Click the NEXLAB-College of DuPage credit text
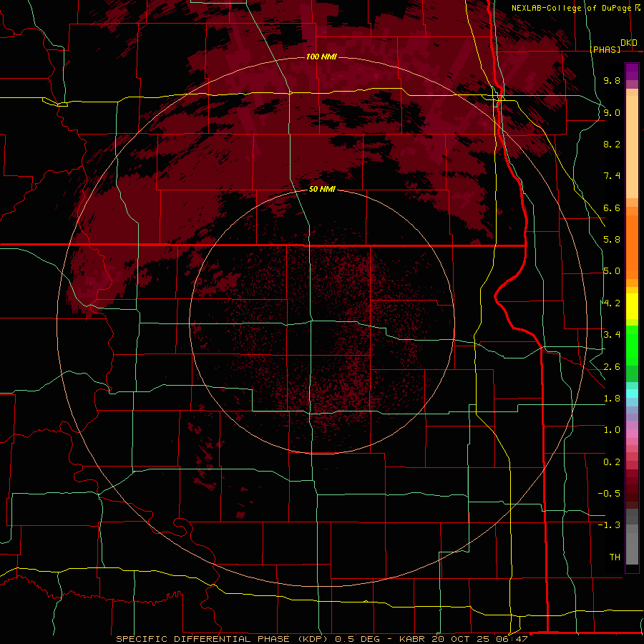The image size is (644, 644). 571,8
